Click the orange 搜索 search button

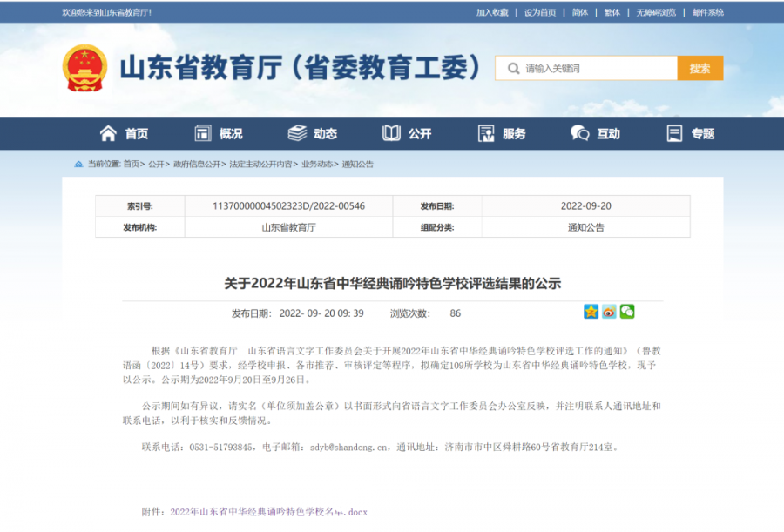tap(700, 68)
